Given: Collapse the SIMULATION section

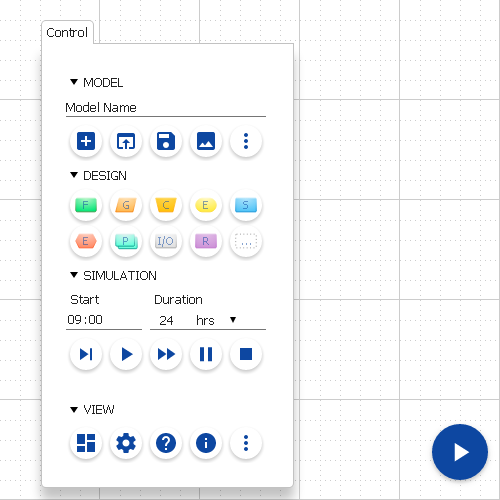Looking at the screenshot, I should (74, 275).
